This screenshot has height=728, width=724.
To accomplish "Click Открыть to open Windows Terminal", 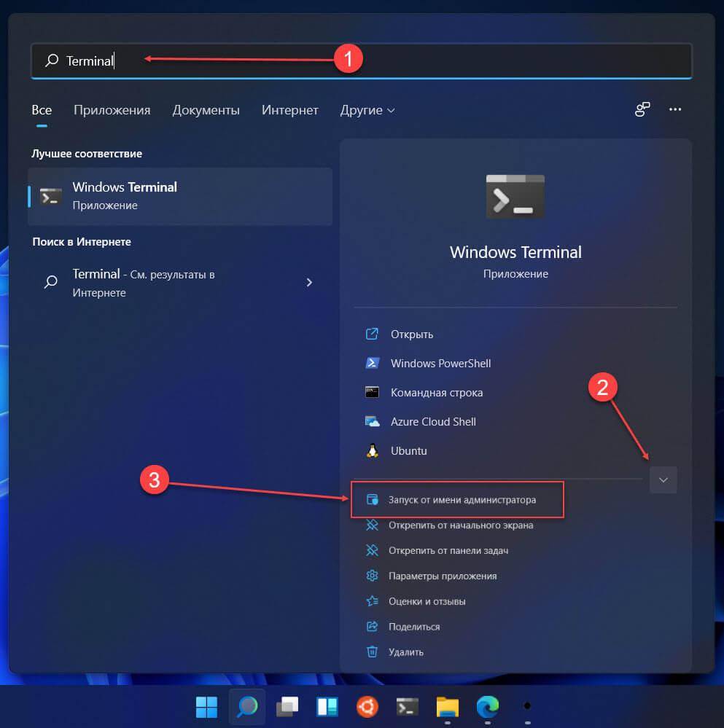I will (411, 334).
